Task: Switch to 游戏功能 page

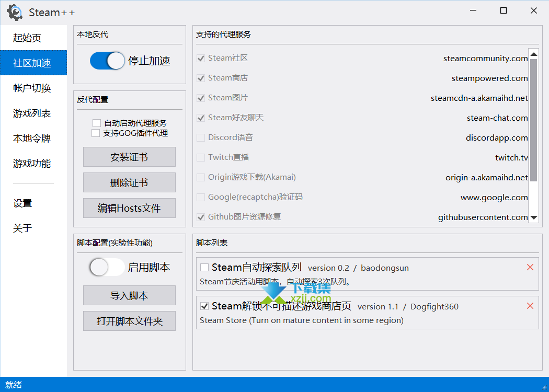Action: click(33, 163)
